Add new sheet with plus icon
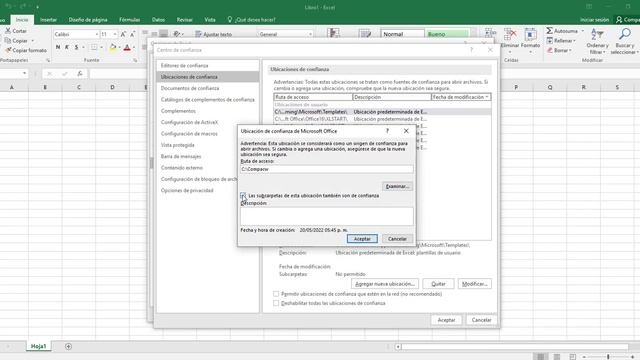Image resolution: width=640 pixels, height=360 pixels. [x=68, y=347]
